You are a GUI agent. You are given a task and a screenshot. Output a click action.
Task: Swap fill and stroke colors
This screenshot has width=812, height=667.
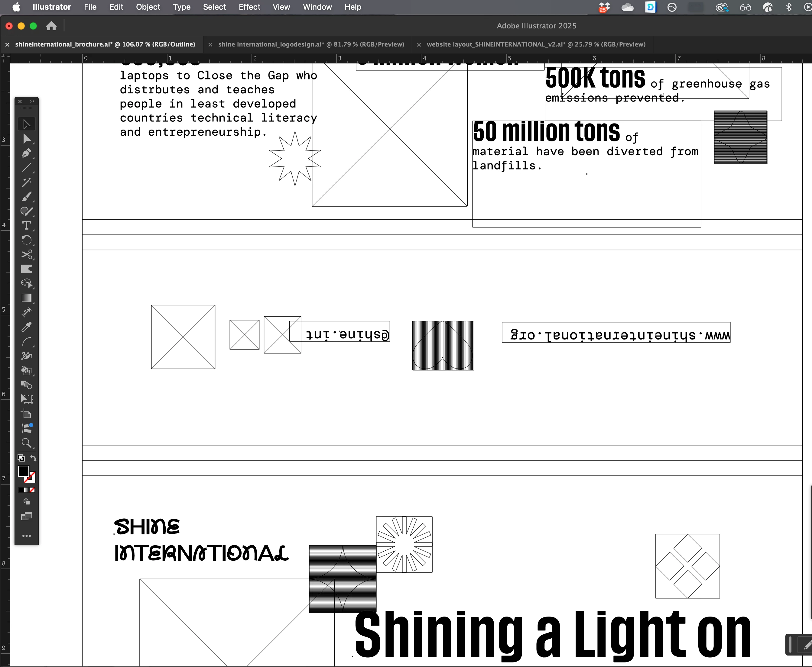[x=34, y=458]
